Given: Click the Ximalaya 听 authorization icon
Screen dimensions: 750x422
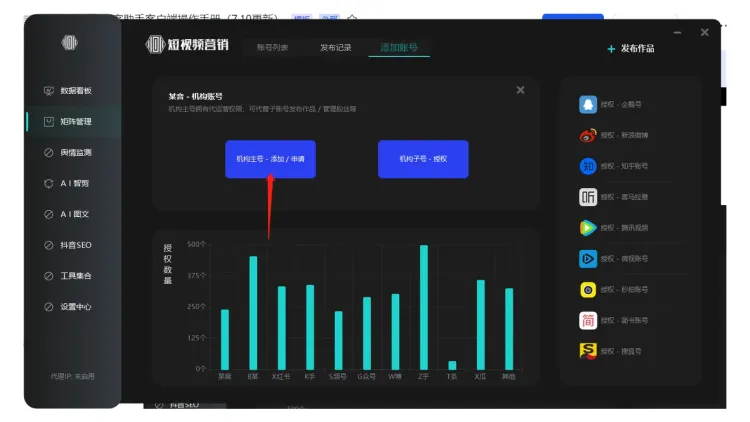Looking at the screenshot, I should 588,197.
